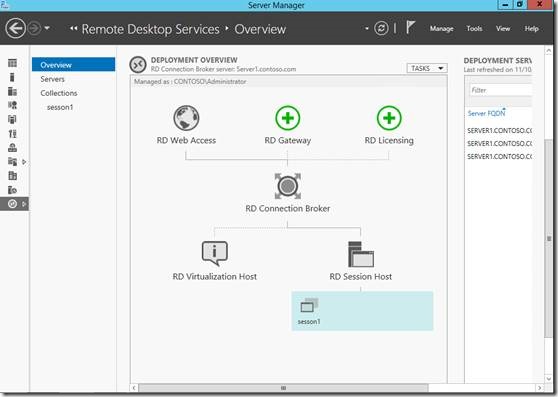
Task: Open the sidebar role icon with tools
Action: click(12, 134)
